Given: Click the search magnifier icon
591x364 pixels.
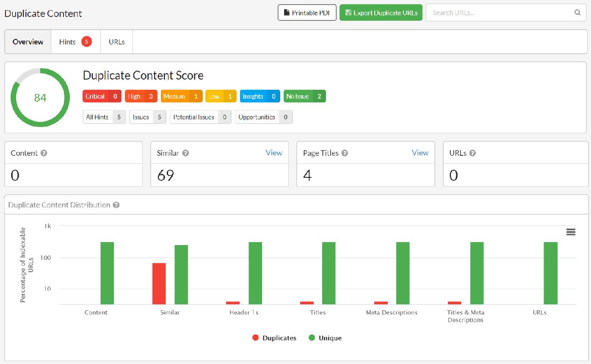Looking at the screenshot, I should 577,13.
